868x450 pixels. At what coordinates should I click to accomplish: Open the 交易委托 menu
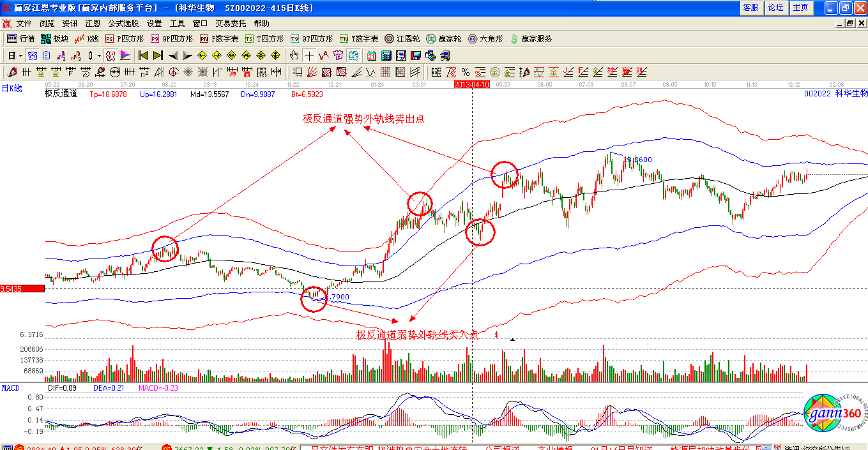click(x=231, y=24)
